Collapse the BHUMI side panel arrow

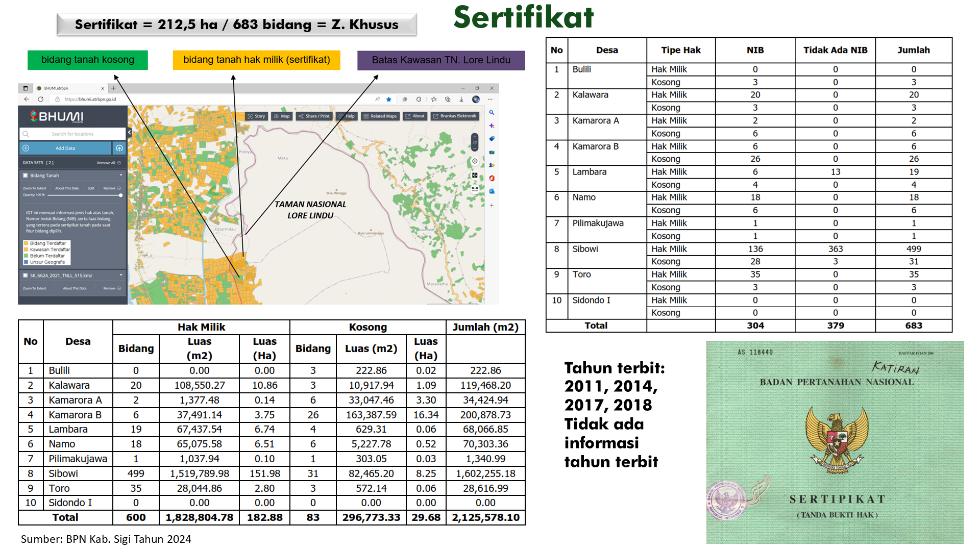click(130, 133)
